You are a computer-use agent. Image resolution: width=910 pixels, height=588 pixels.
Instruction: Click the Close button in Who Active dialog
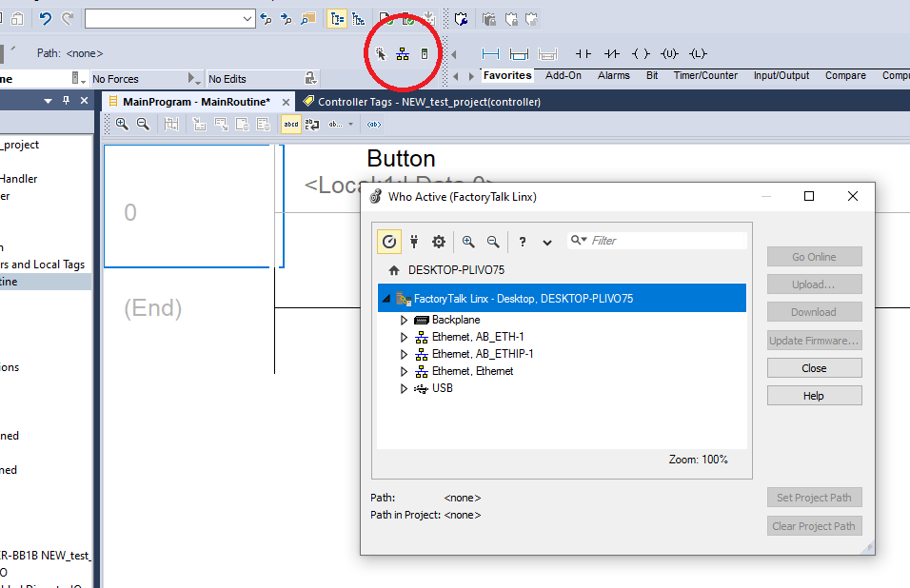point(814,368)
